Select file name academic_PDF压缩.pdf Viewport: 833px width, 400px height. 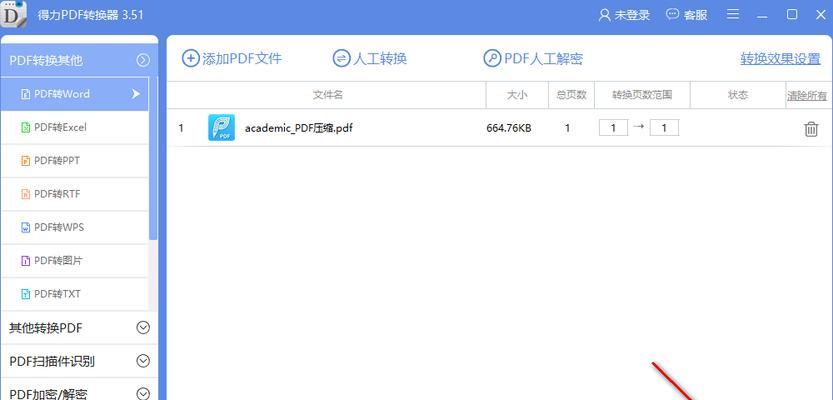point(299,128)
